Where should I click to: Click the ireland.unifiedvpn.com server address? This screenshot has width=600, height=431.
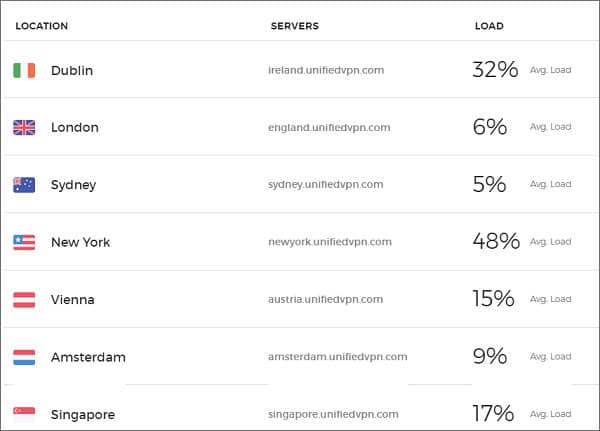coord(326,70)
